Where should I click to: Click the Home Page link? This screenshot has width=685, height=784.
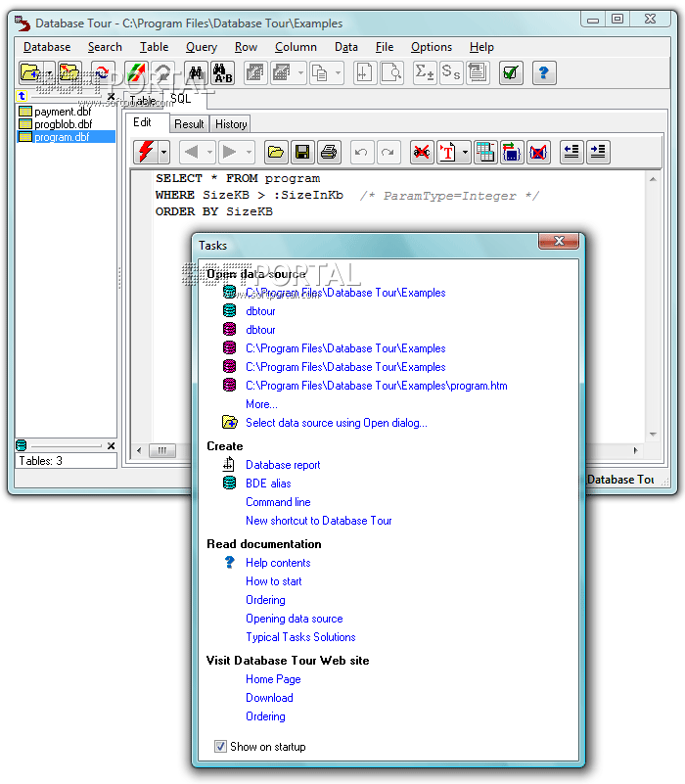click(273, 679)
